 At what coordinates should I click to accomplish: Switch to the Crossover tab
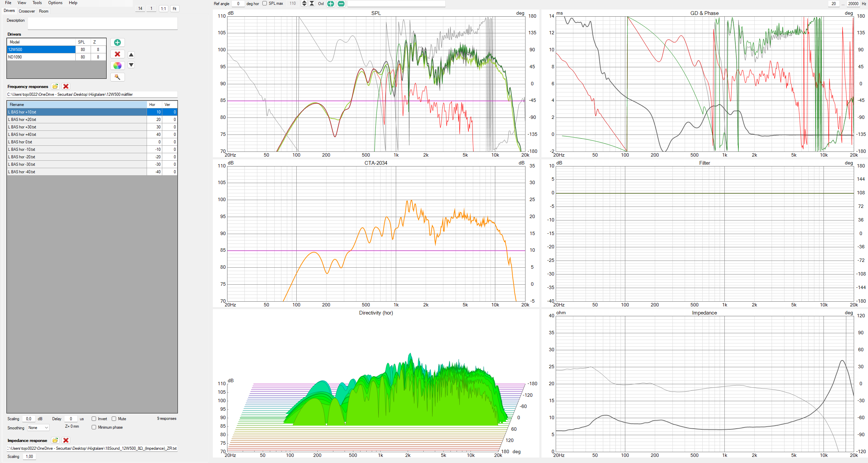(27, 11)
